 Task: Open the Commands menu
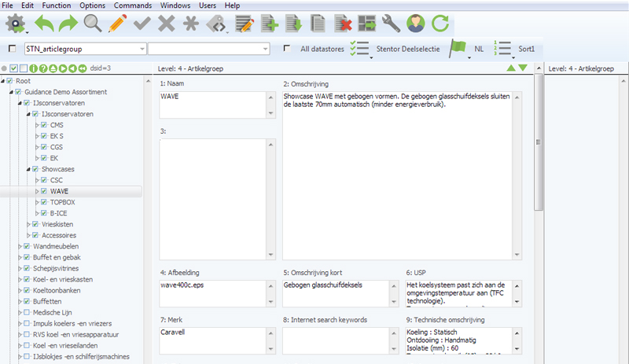pos(134,6)
